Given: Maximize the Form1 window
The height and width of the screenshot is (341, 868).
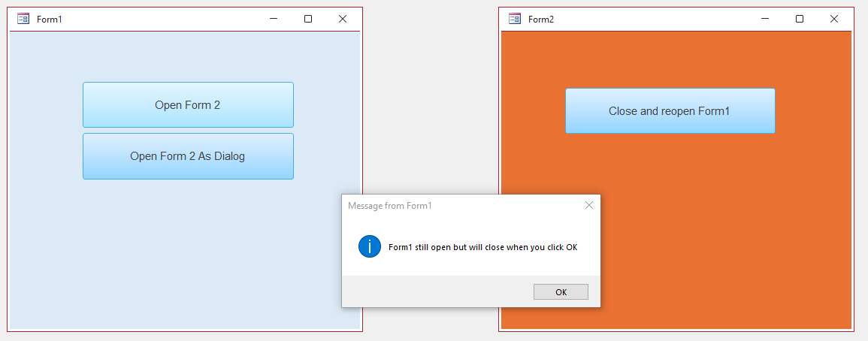Looking at the screenshot, I should [x=308, y=19].
